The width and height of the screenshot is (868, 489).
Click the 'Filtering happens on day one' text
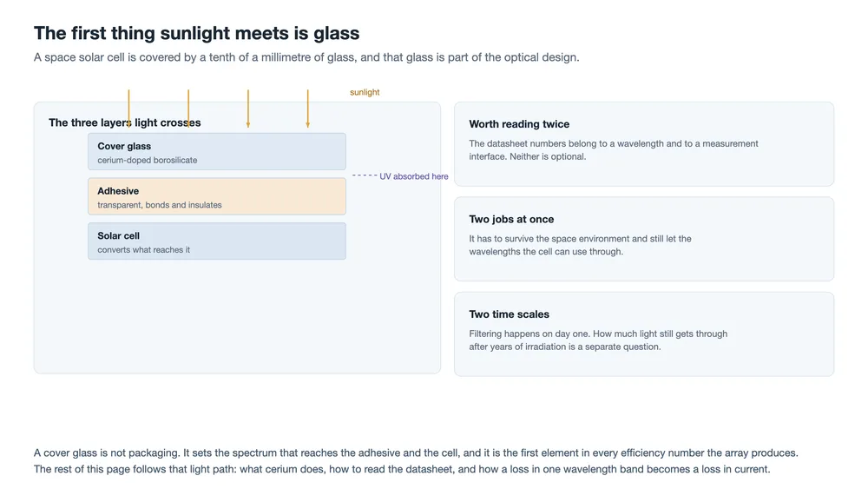(x=598, y=340)
